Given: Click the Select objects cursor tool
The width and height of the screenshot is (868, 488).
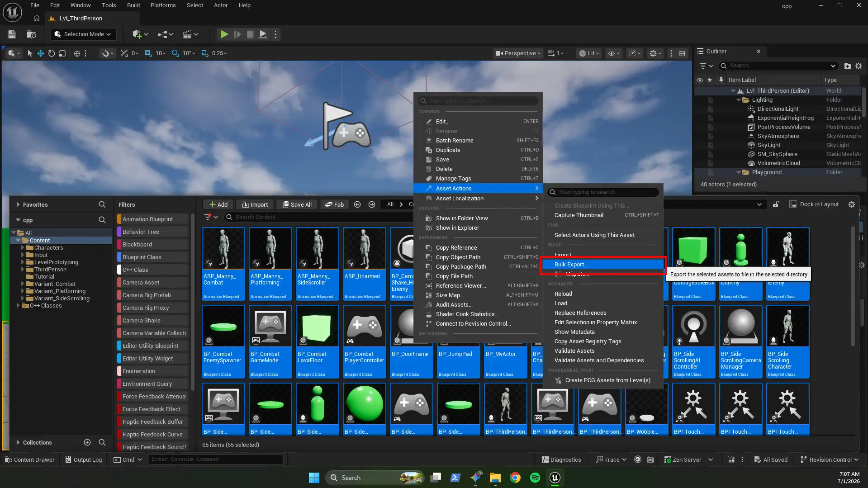Looking at the screenshot, I should (x=29, y=53).
